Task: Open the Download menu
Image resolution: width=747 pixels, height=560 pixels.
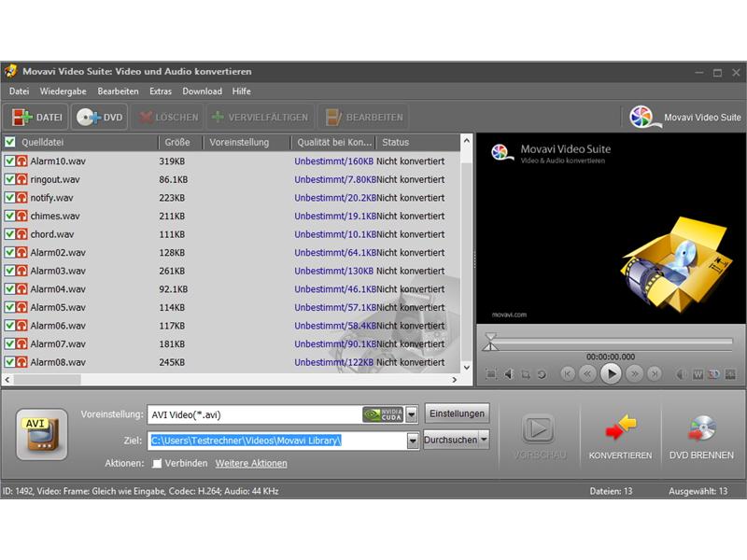Action: pyautogui.click(x=202, y=91)
